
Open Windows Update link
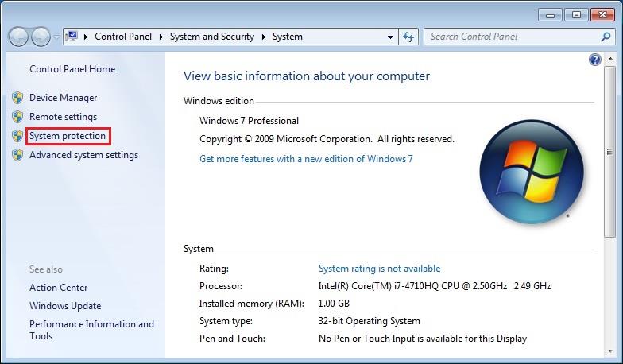tap(65, 306)
